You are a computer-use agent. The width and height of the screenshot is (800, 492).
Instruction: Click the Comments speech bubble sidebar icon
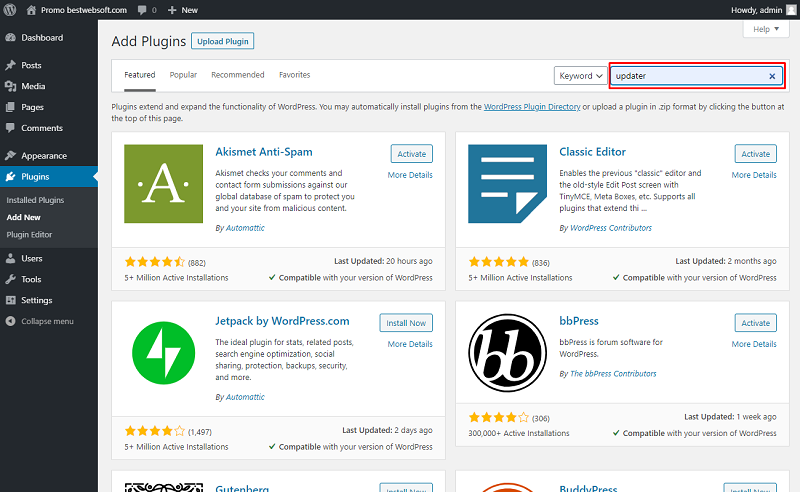pyautogui.click(x=10, y=128)
